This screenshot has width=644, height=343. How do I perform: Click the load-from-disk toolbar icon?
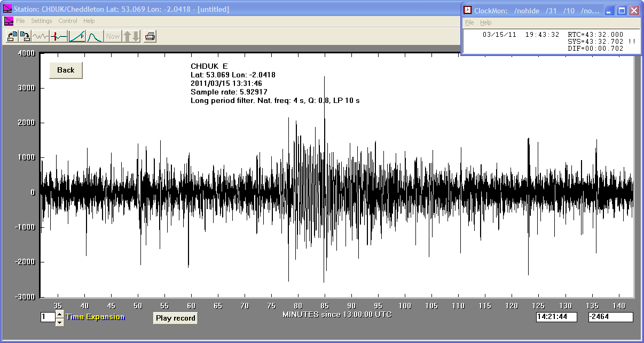click(x=11, y=36)
